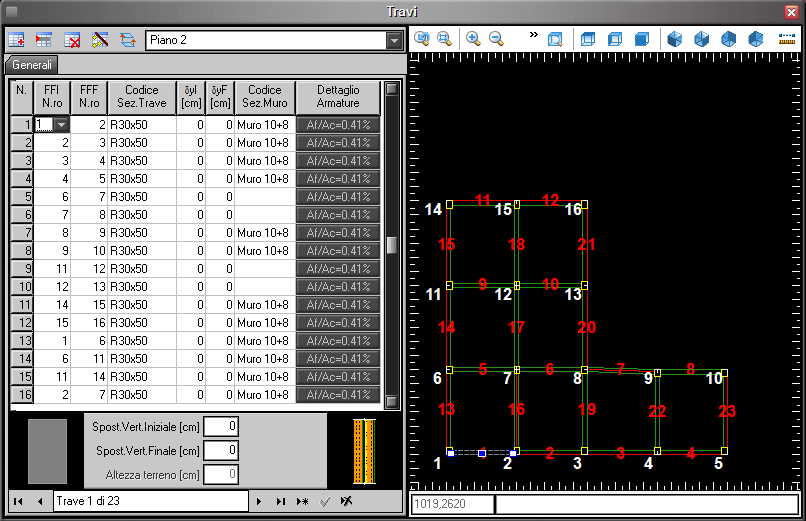Click the zoom in magnifier icon
The width and height of the screenshot is (806, 521).
[473, 39]
